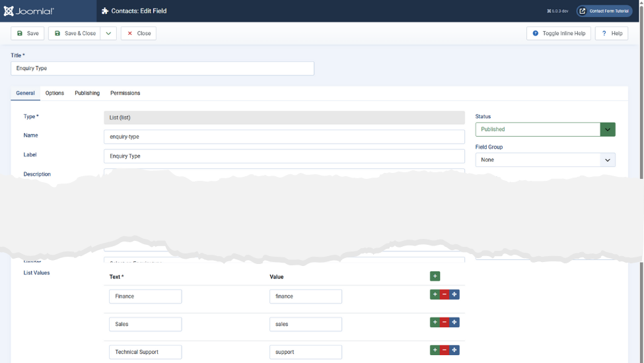The width and height of the screenshot is (644, 363).
Task: Edit the support value input
Action: point(306,352)
